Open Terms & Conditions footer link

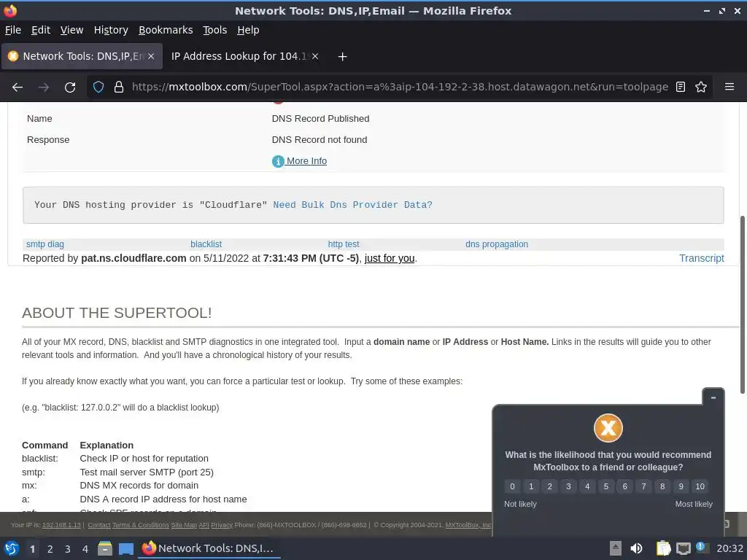click(x=141, y=525)
